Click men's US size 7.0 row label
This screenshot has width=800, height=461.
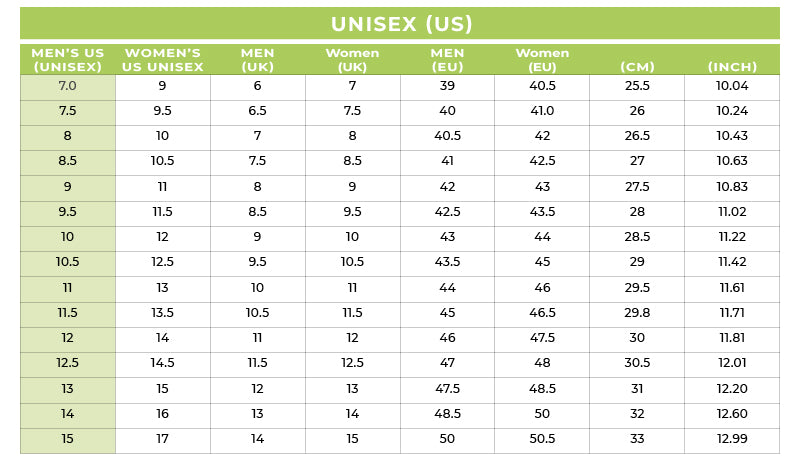67,86
